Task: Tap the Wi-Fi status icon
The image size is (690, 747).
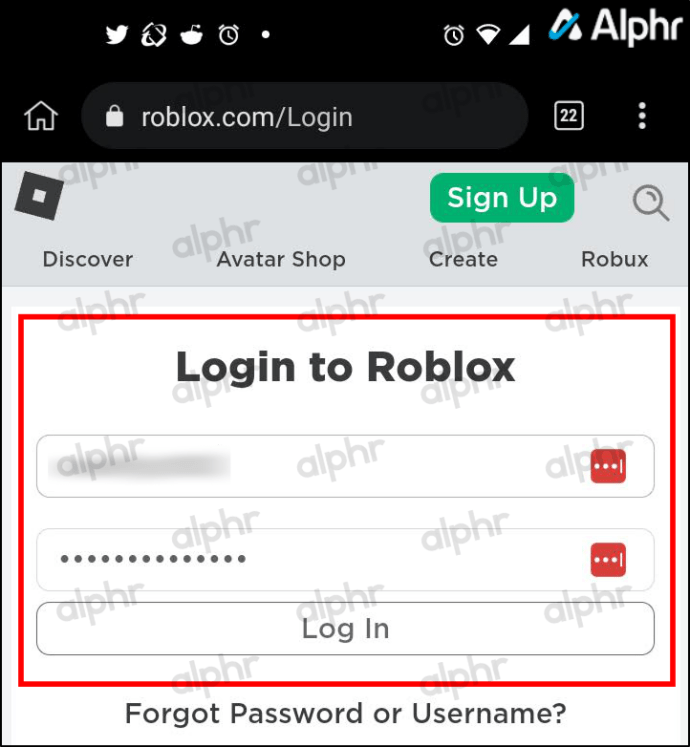Action: pyautogui.click(x=488, y=35)
